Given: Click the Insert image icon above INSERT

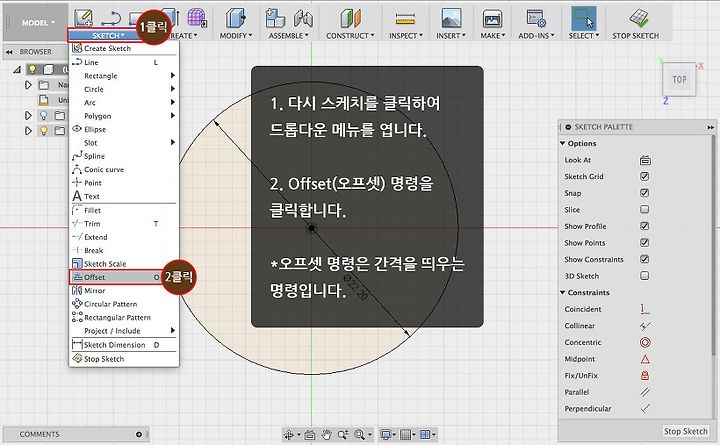Looking at the screenshot, I should pos(451,18).
